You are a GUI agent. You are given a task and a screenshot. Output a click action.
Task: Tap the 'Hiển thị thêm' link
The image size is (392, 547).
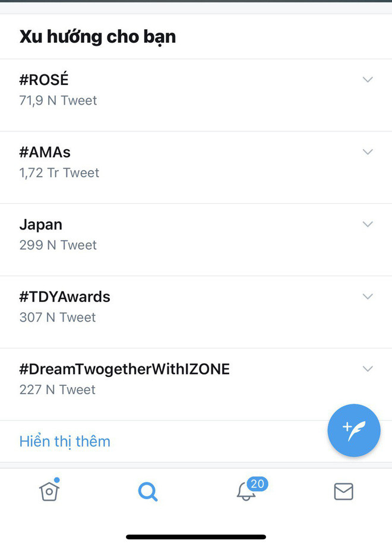pos(65,441)
